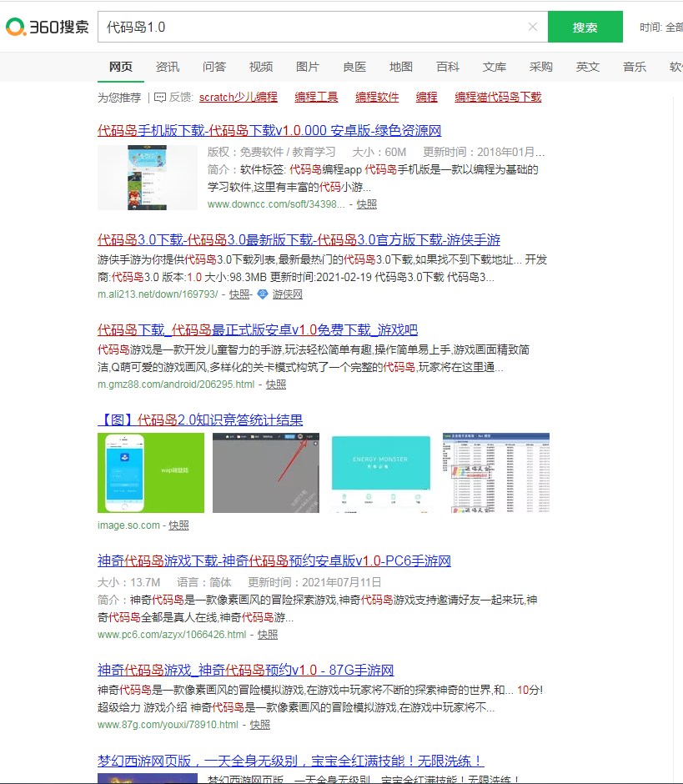Clear the search box with the X icon
The height and width of the screenshot is (784, 683).
533,27
